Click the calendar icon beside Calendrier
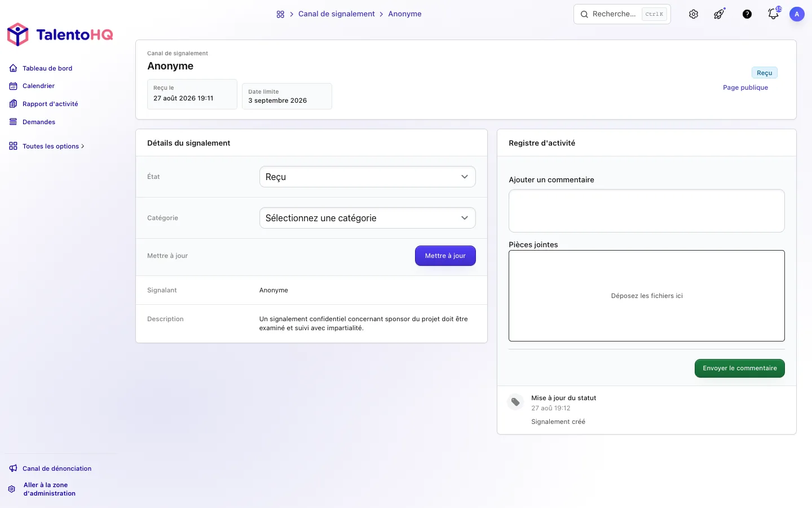This screenshot has height=508, width=812. 13,86
